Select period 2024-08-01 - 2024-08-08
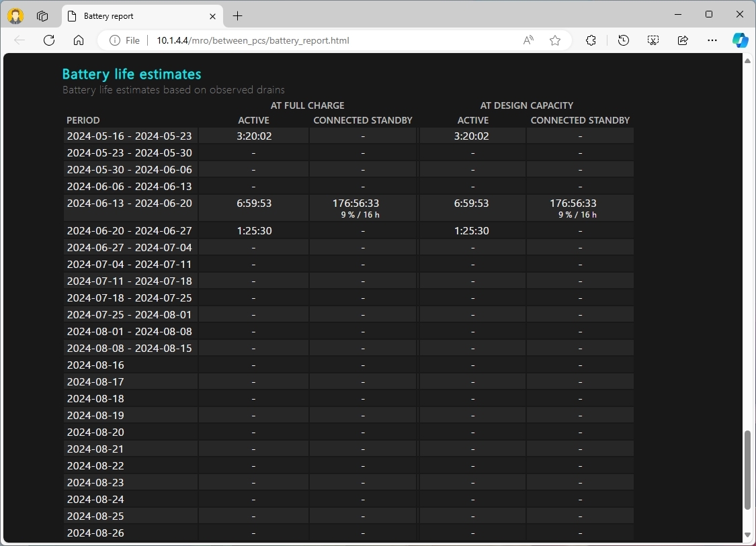This screenshot has width=756, height=546. [x=129, y=331]
